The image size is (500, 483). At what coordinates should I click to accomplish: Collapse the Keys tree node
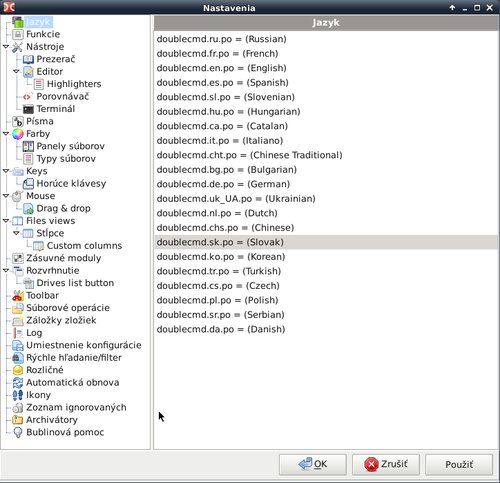[x=6, y=171]
